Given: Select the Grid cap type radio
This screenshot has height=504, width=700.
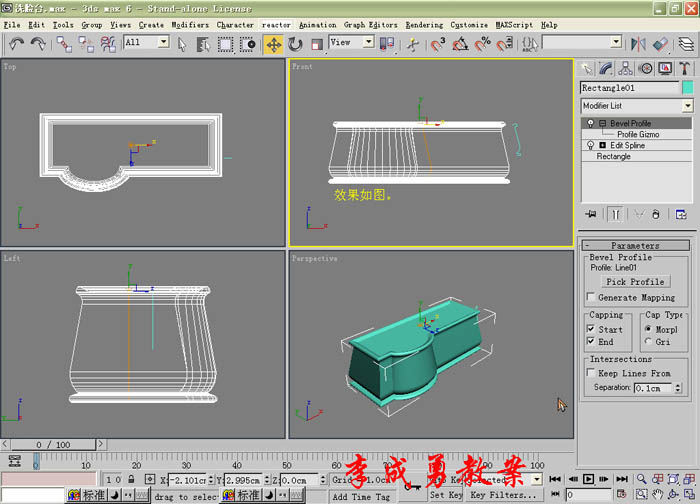Looking at the screenshot, I should pos(648,342).
